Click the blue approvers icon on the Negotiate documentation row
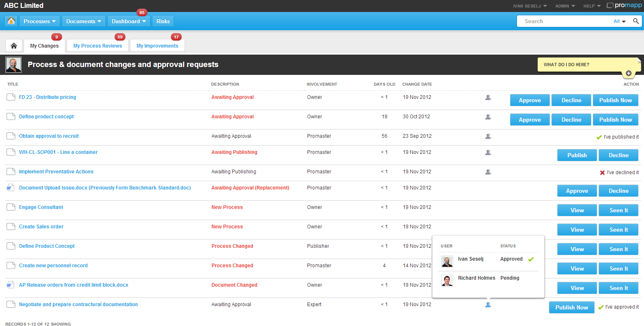 pyautogui.click(x=488, y=304)
